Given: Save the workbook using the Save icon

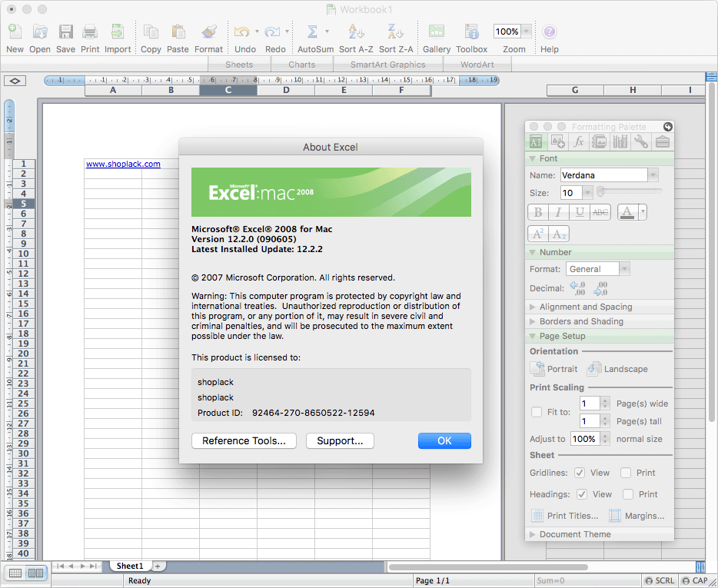Looking at the screenshot, I should (65, 32).
